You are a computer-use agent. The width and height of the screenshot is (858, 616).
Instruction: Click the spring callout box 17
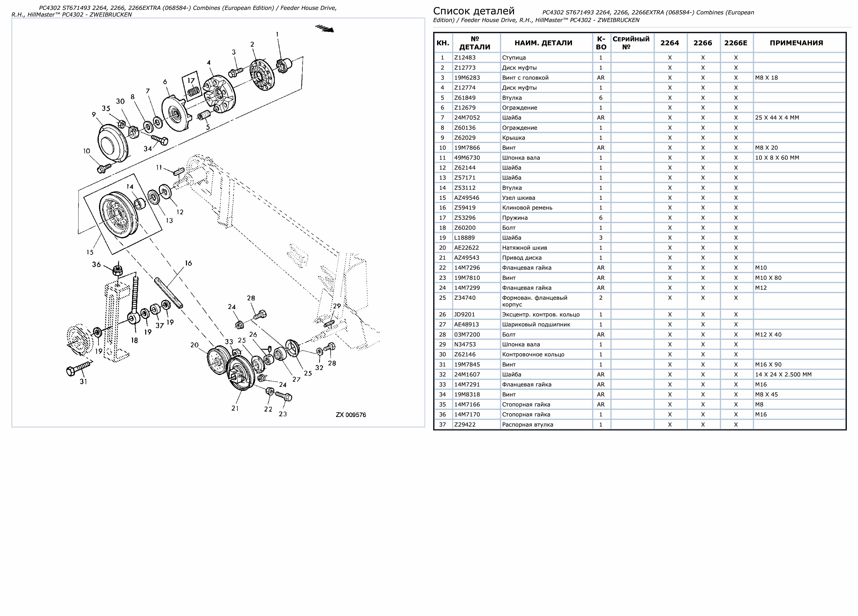(x=192, y=86)
